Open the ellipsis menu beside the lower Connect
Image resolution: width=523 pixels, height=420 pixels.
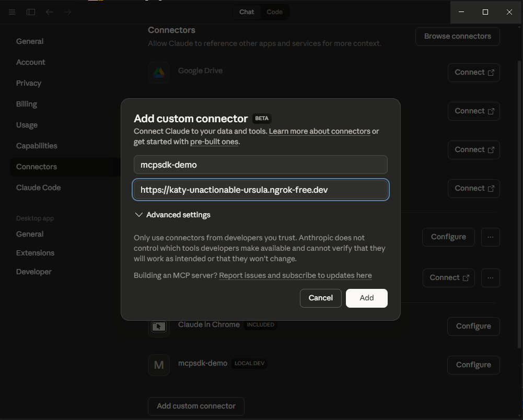pos(490,278)
